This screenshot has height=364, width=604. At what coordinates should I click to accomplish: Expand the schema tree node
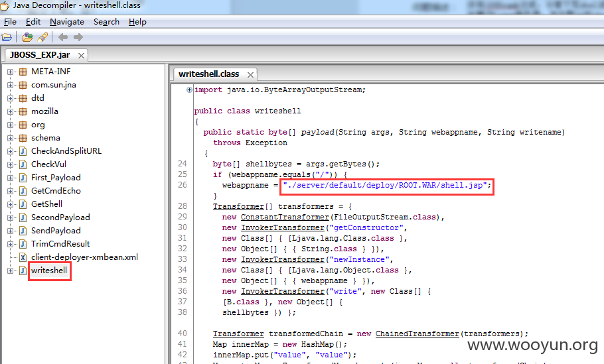tap(11, 138)
